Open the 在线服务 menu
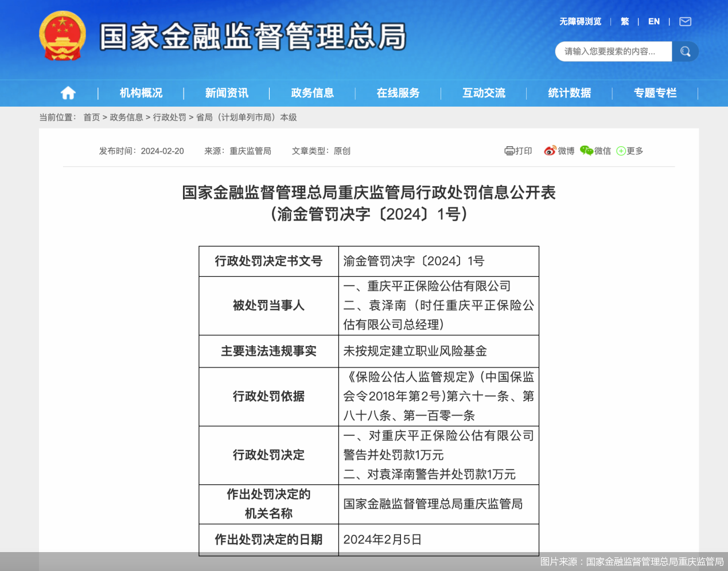The width and height of the screenshot is (728, 571). click(398, 93)
